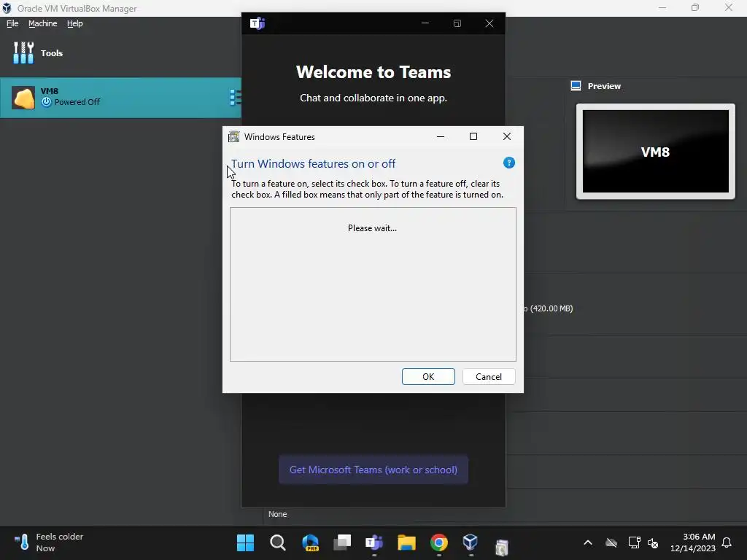
Task: Switch to Windows Features taskbar icon
Action: [x=502, y=547]
